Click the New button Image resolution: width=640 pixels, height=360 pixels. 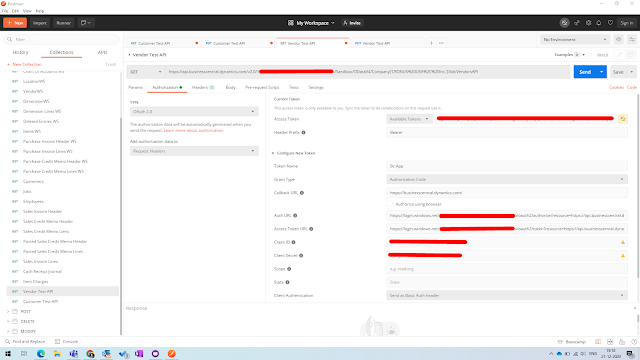pyautogui.click(x=15, y=23)
